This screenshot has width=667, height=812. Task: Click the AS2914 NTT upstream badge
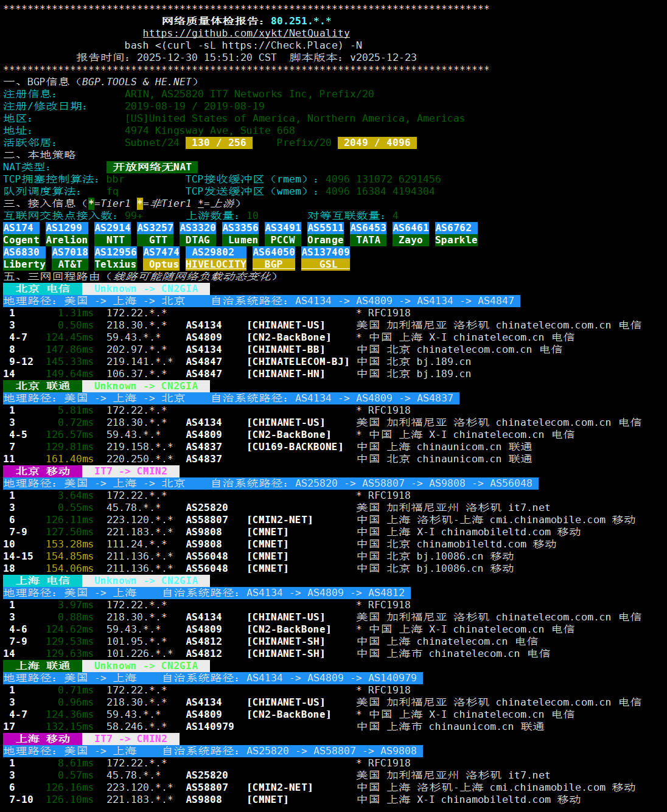112,234
